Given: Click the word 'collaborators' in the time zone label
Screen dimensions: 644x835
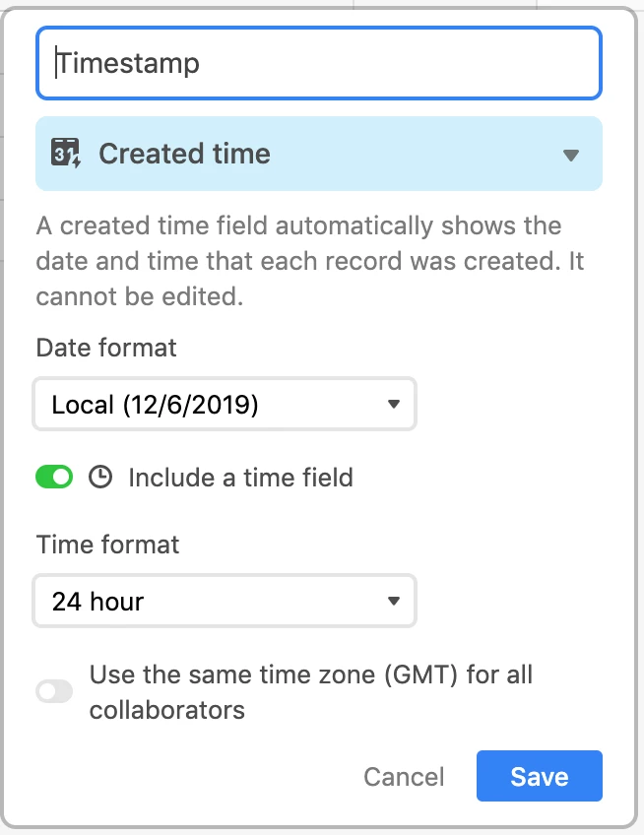Looking at the screenshot, I should pos(167,710).
